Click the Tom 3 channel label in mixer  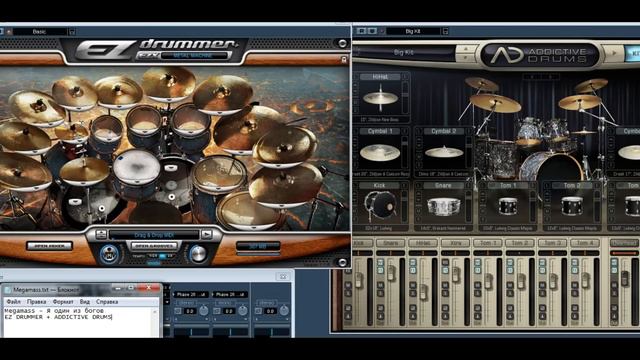[552, 243]
